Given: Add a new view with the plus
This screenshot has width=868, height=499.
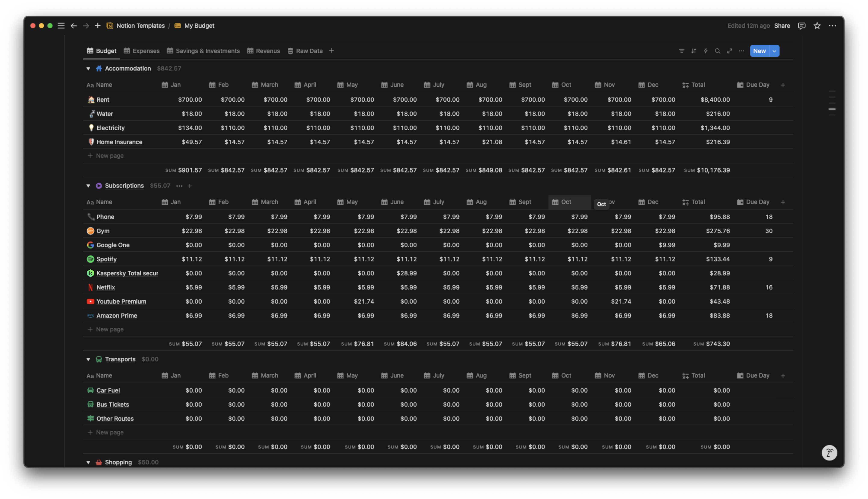Looking at the screenshot, I should 331,51.
